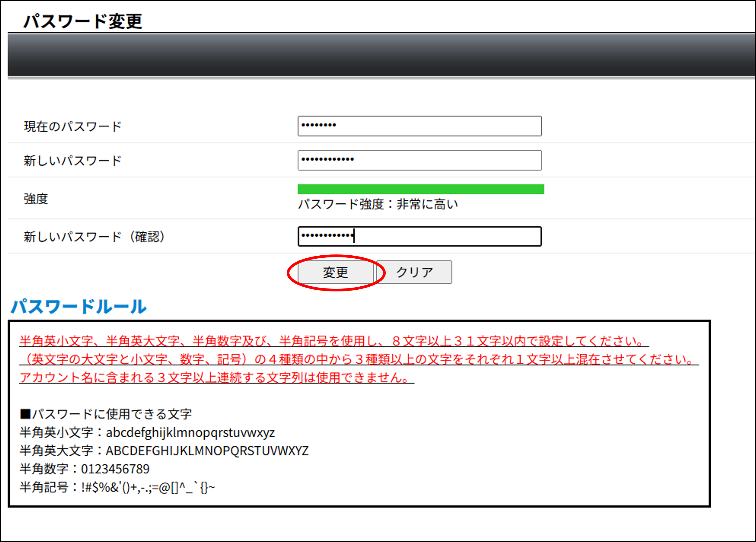Click the 変更 button to submit password
The height and width of the screenshot is (542, 756).
[x=335, y=272]
